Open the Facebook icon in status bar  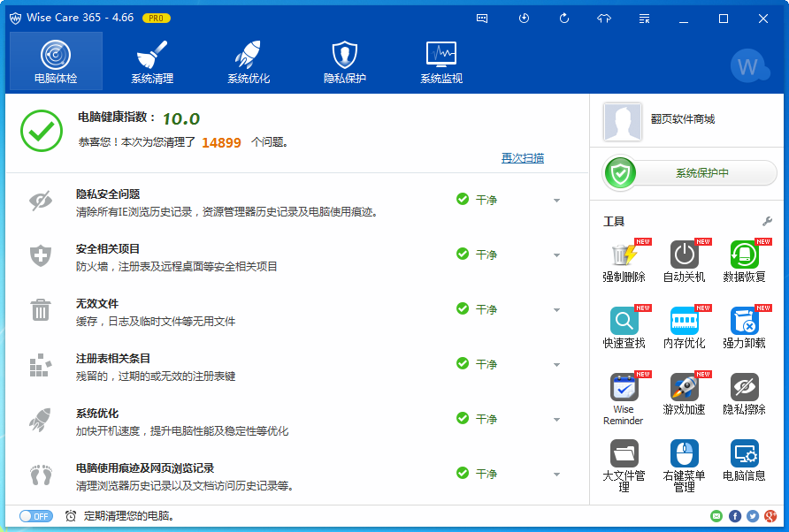click(x=735, y=516)
